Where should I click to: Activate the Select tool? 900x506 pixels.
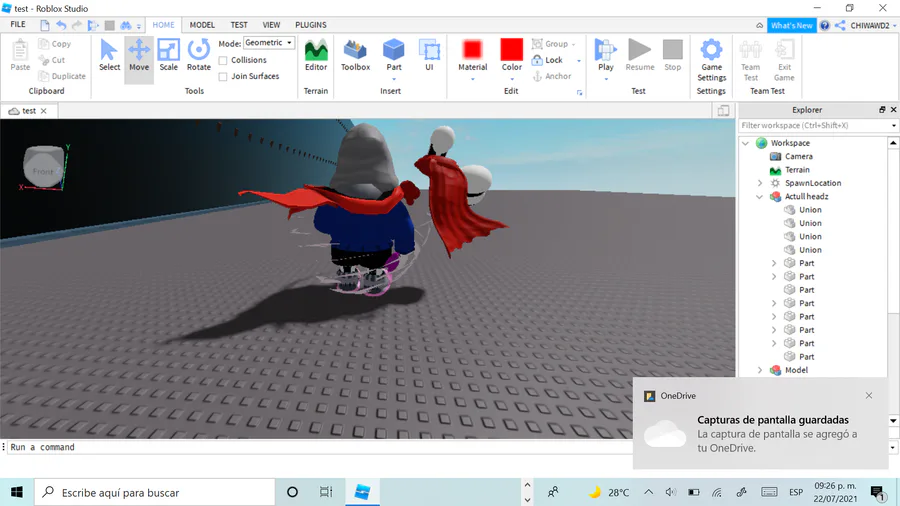point(109,56)
